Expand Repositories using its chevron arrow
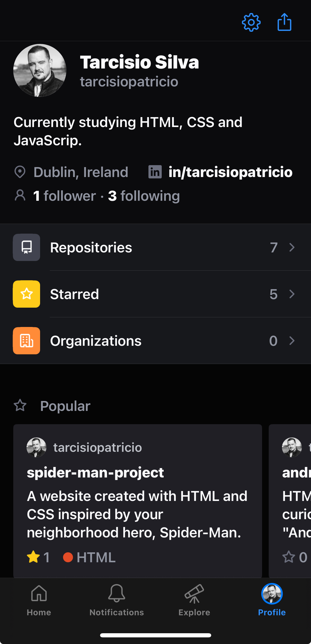 (x=292, y=247)
